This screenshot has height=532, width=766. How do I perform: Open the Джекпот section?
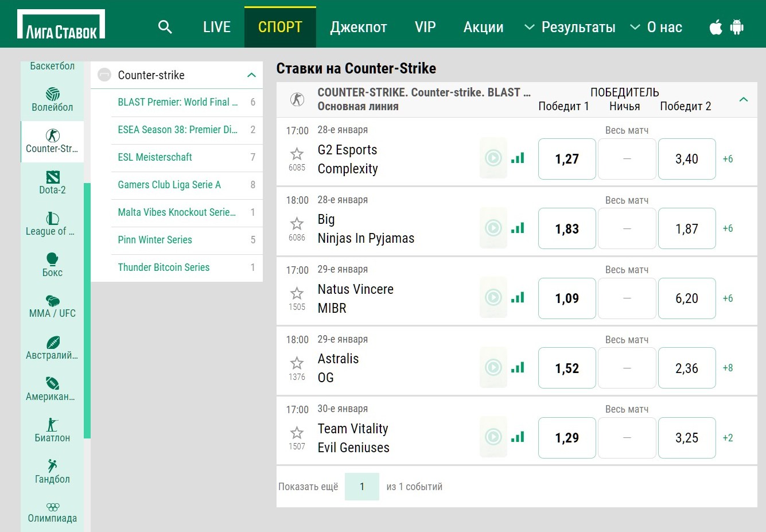coord(359,27)
